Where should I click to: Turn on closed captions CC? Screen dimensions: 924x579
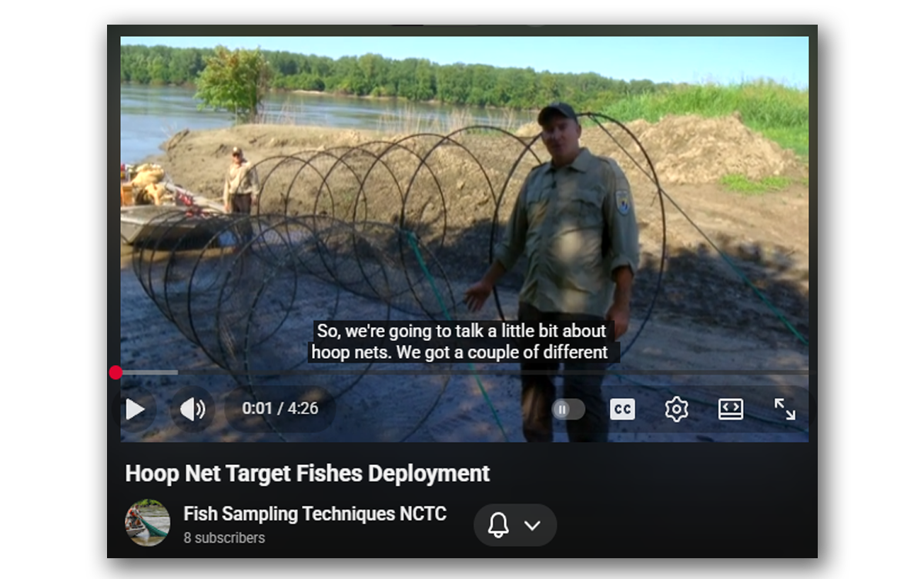[x=622, y=410]
